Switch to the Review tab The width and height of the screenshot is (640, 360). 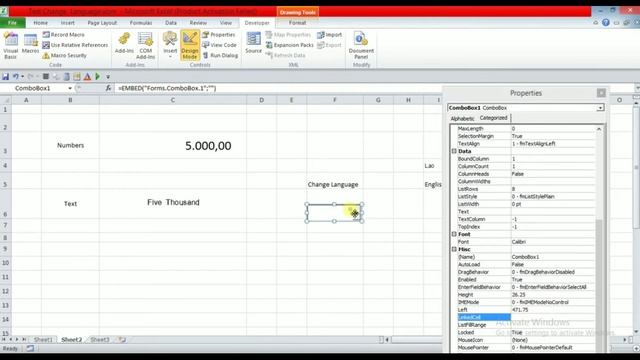(x=198, y=23)
